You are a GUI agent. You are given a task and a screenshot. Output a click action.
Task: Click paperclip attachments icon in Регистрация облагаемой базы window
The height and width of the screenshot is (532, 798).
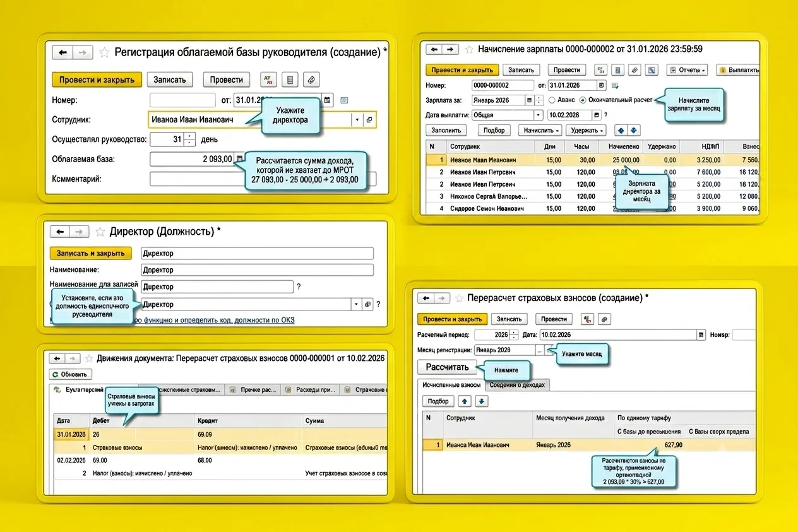pos(311,80)
